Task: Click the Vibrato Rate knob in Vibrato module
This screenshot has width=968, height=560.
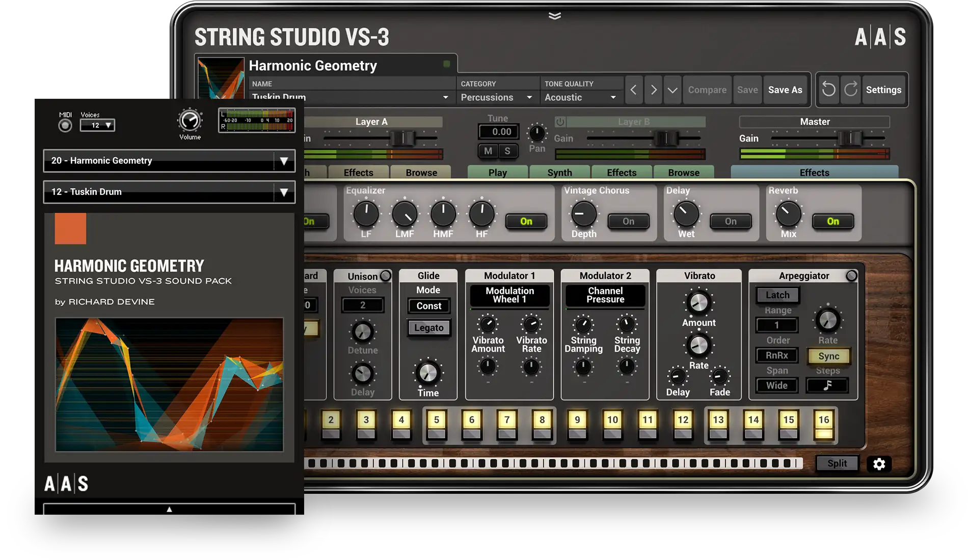Action: pos(698,346)
